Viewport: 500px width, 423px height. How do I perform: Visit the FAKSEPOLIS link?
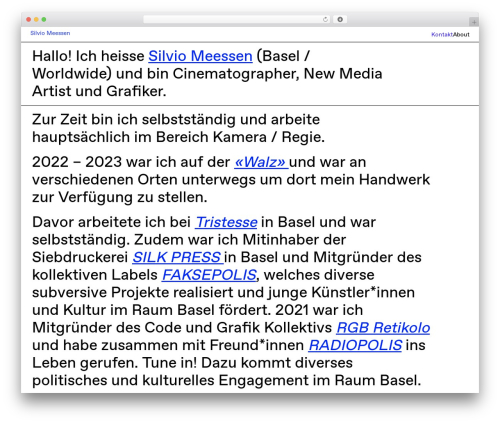(209, 275)
